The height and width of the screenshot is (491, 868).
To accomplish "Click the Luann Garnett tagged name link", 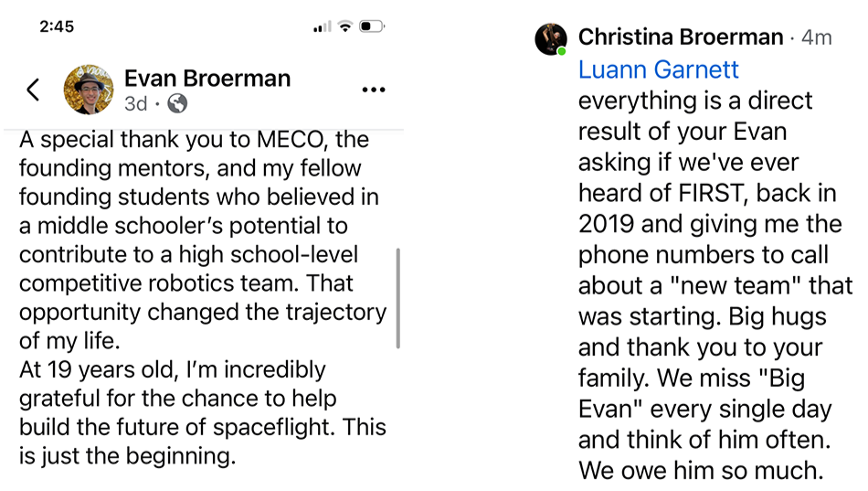I will 658,69.
